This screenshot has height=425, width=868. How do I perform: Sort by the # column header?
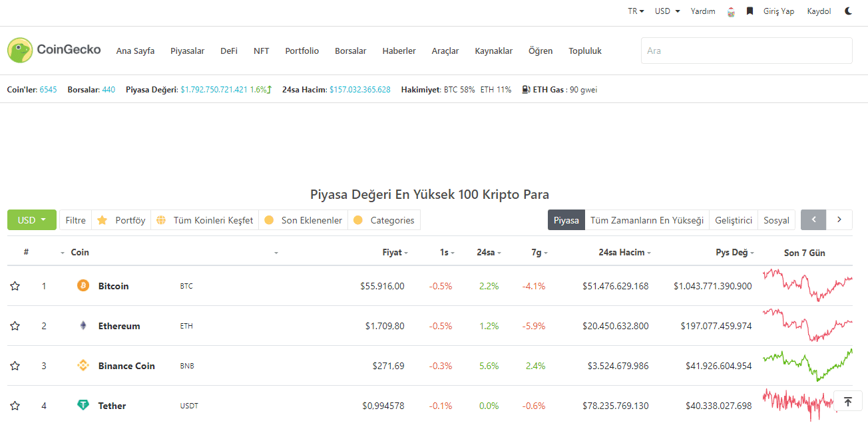tap(26, 252)
